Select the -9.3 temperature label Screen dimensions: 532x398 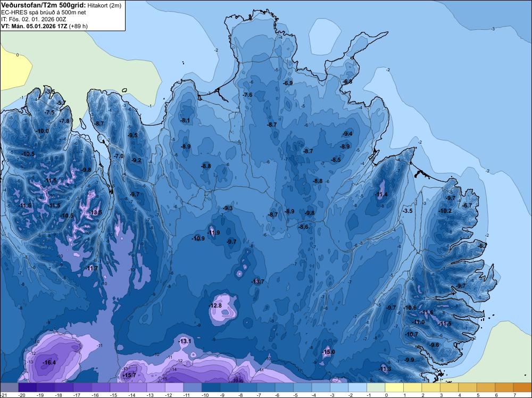(x=228, y=209)
